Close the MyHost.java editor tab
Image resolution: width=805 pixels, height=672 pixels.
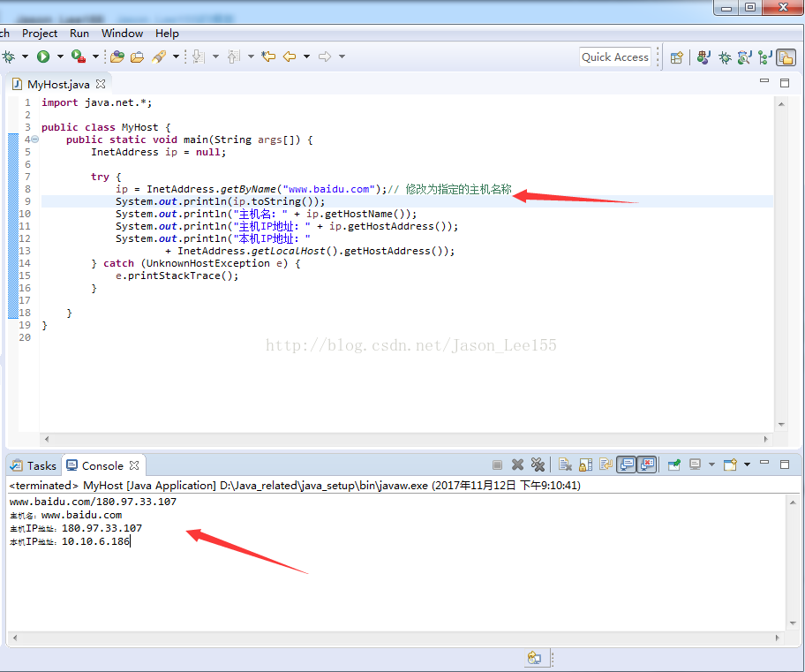(101, 84)
